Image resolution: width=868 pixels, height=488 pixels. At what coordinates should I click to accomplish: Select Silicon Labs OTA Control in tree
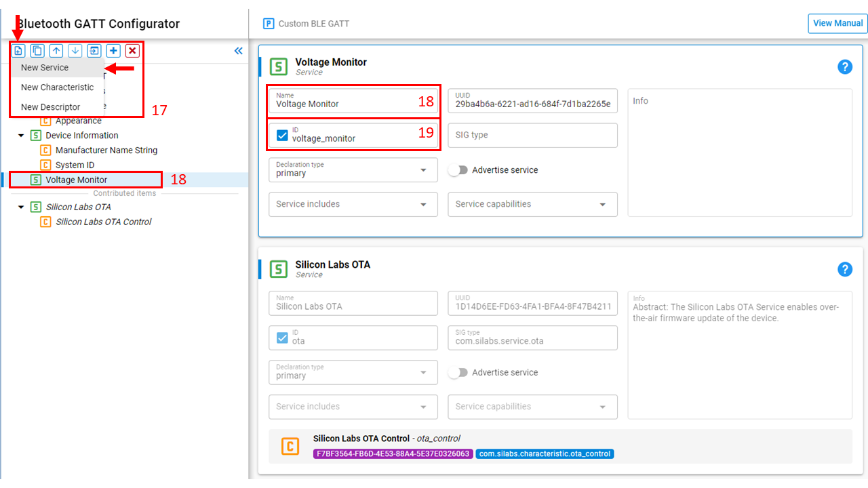(104, 222)
